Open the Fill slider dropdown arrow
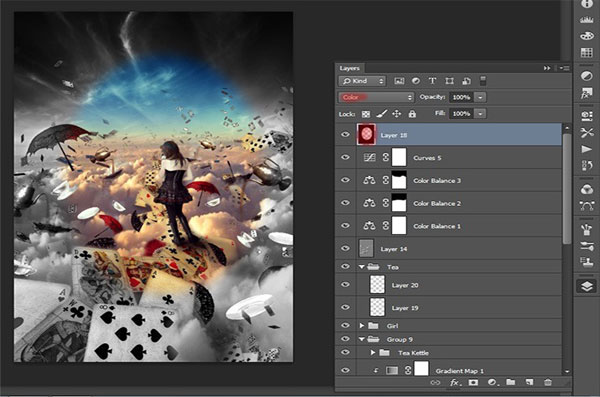The image size is (600, 397). pyautogui.click(x=480, y=114)
